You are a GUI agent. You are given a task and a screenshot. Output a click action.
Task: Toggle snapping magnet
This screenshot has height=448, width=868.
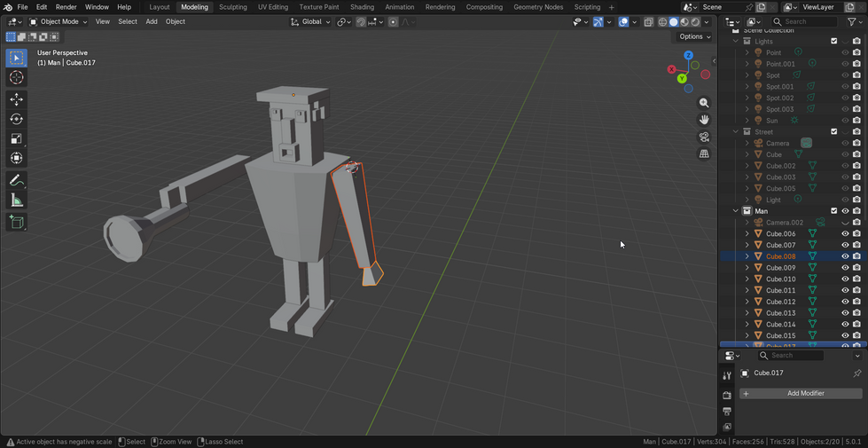click(x=361, y=21)
